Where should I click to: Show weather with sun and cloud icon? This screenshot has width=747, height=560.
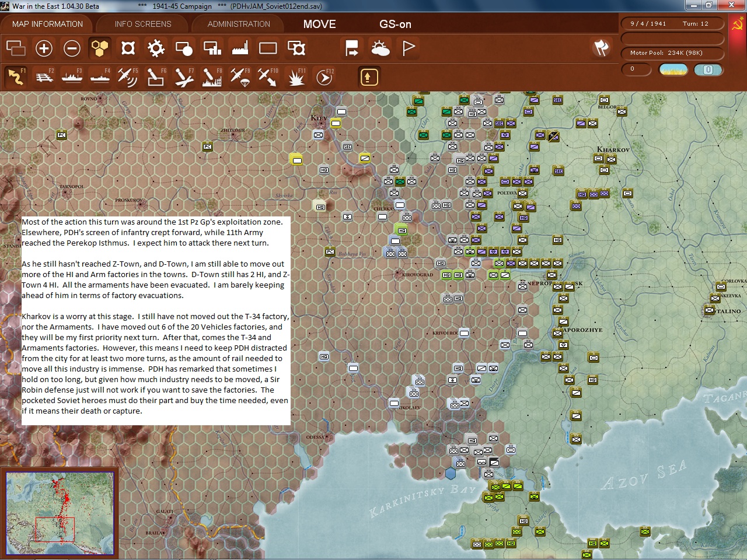point(380,48)
